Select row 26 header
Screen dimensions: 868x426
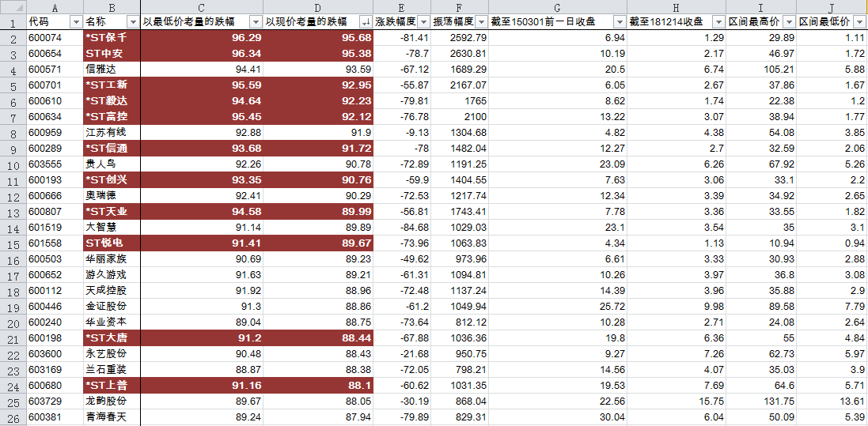(x=13, y=417)
